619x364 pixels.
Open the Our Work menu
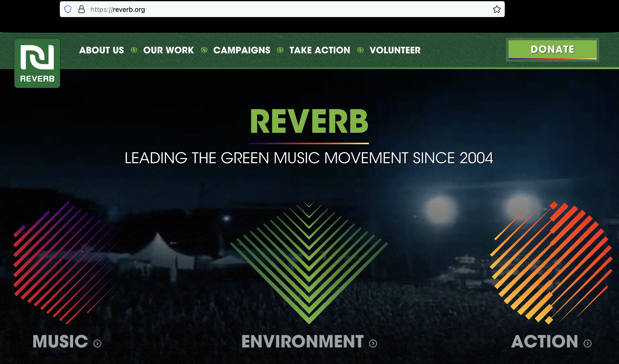(x=169, y=50)
